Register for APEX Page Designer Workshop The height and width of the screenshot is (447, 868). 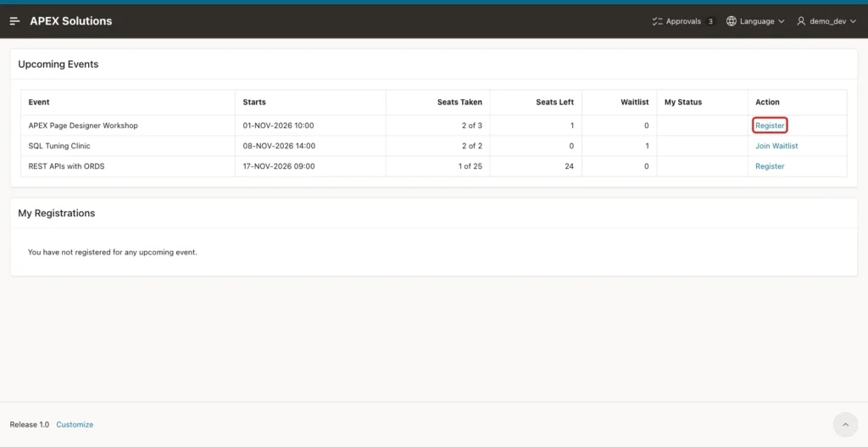point(770,126)
